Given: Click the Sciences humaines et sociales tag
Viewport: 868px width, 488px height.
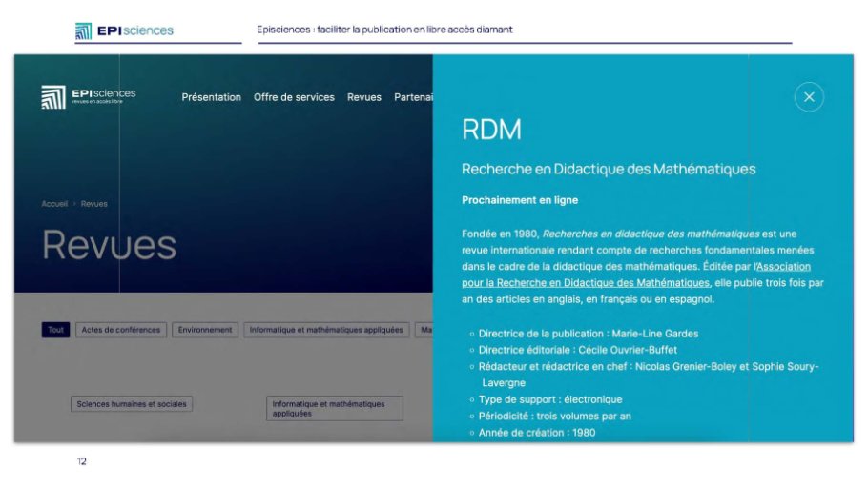Looking at the screenshot, I should pyautogui.click(x=132, y=404).
